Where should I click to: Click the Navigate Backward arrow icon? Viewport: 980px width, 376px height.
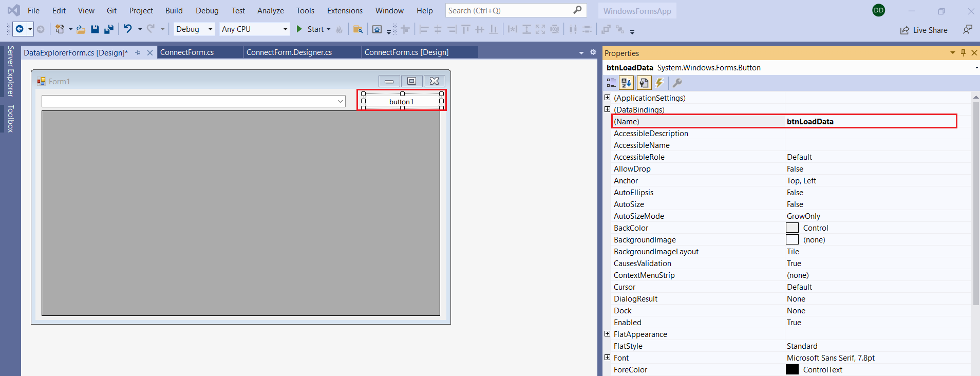point(20,29)
